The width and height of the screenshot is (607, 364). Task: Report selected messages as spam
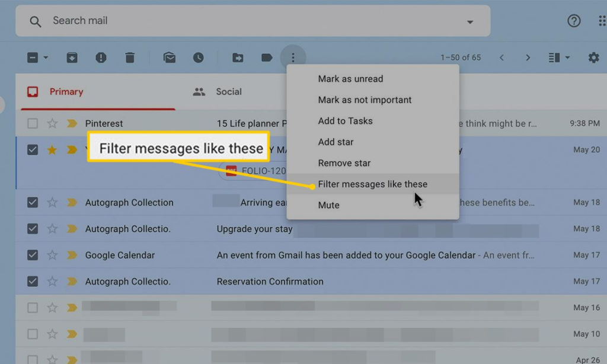pos(101,58)
